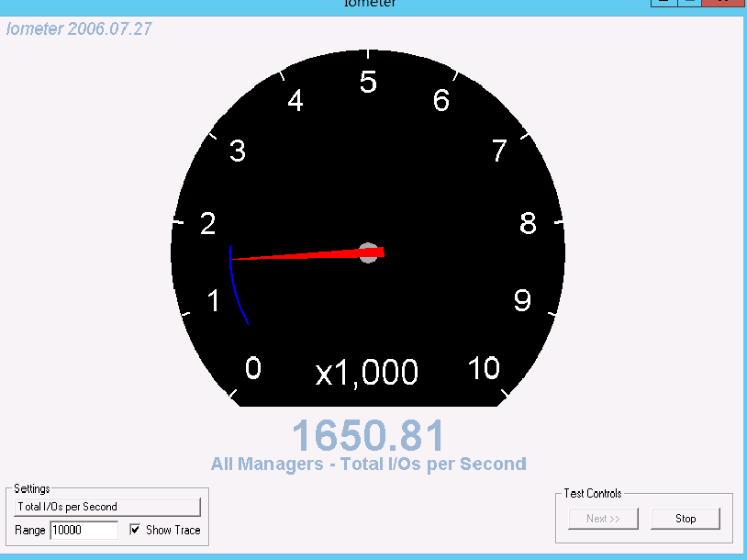Screen dimensions: 747x560
Task: Uncheck Show Trace in the Settings group
Action: tap(136, 531)
